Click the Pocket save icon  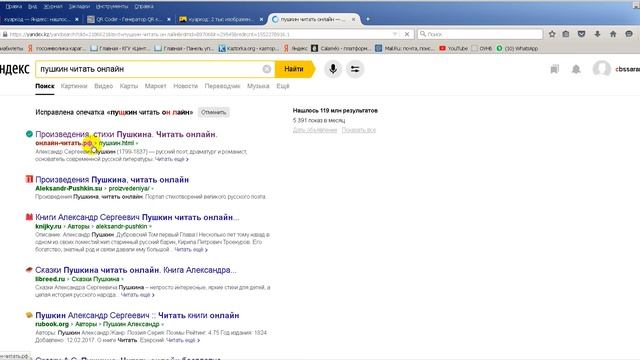[x=582, y=34]
